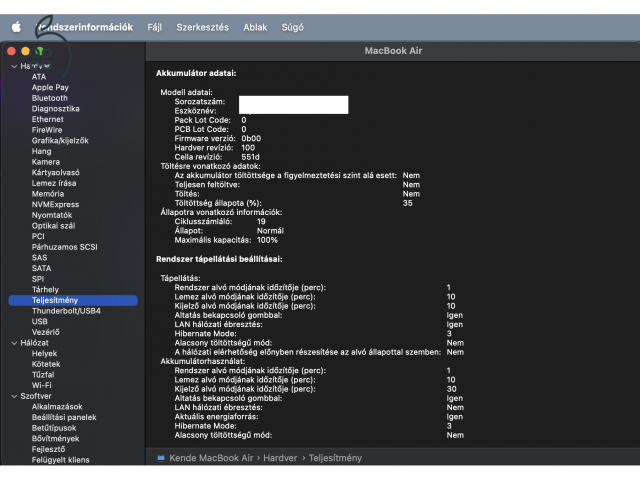Click Hardver in the path bar

[280, 458]
